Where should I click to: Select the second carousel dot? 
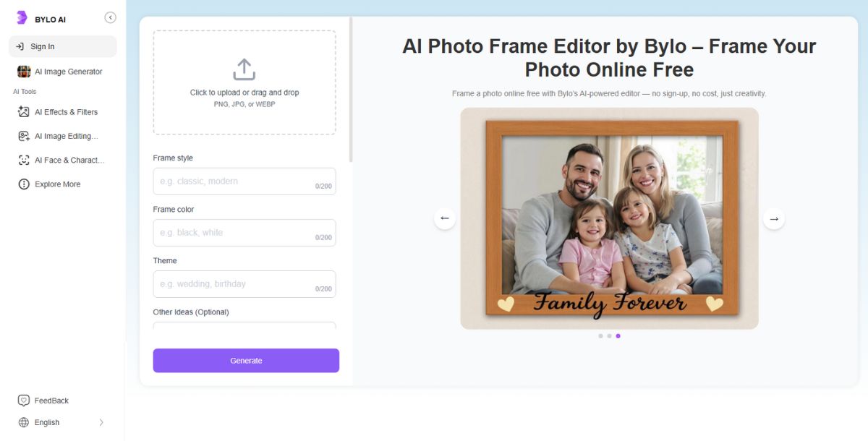pos(609,335)
